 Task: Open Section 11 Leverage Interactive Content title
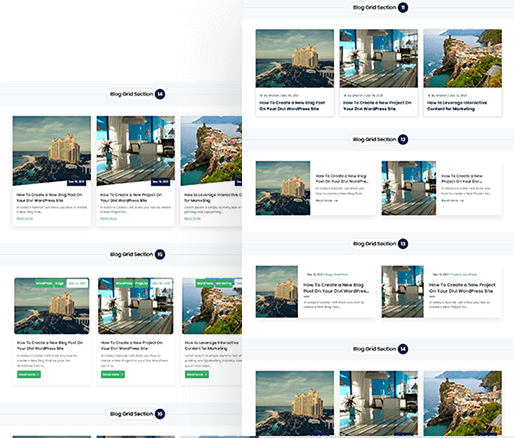(457, 106)
